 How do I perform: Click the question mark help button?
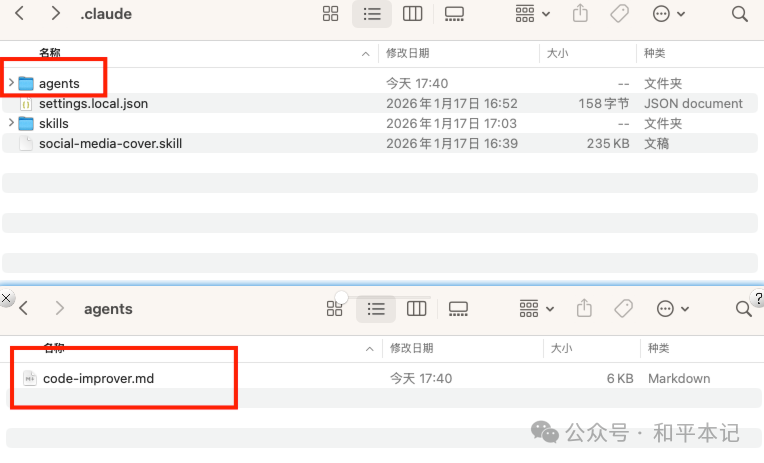pos(758,298)
